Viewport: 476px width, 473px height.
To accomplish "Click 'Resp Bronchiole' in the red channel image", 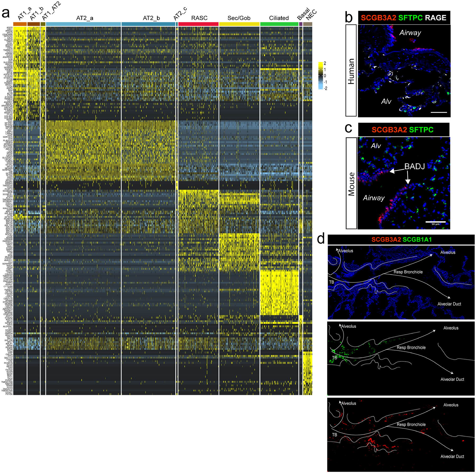I will point(411,424).
